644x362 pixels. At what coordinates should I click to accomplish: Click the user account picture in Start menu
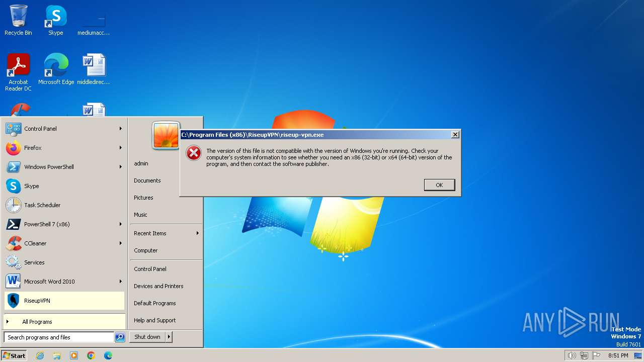click(166, 135)
